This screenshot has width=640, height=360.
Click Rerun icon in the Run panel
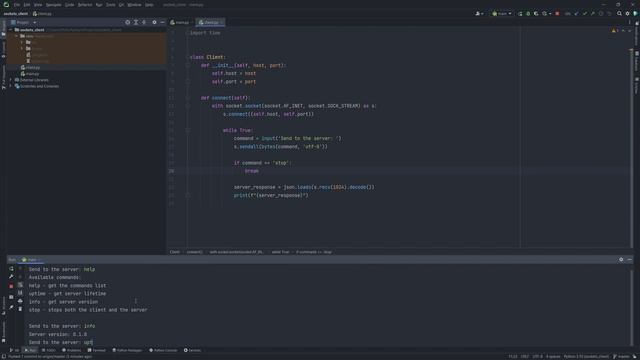[11, 269]
